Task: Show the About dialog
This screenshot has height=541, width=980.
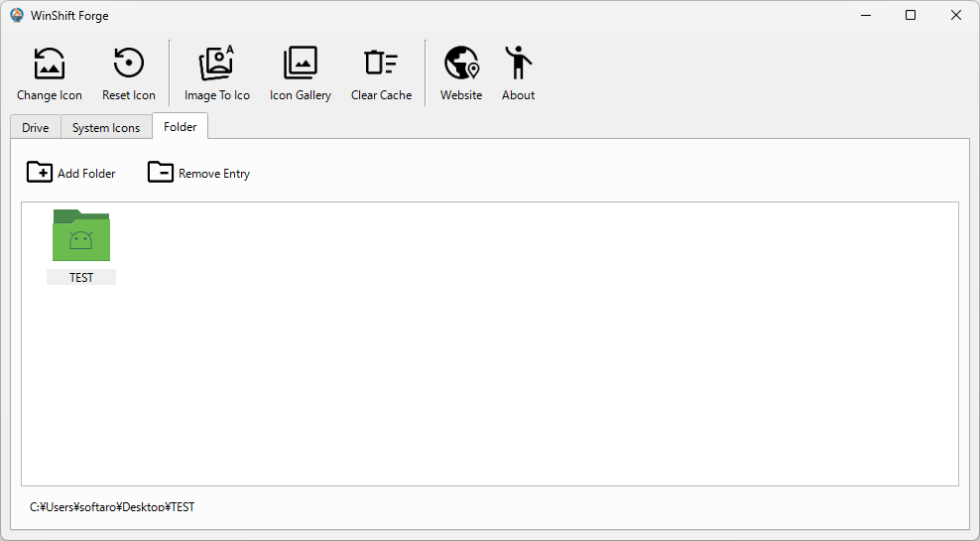Action: (518, 73)
